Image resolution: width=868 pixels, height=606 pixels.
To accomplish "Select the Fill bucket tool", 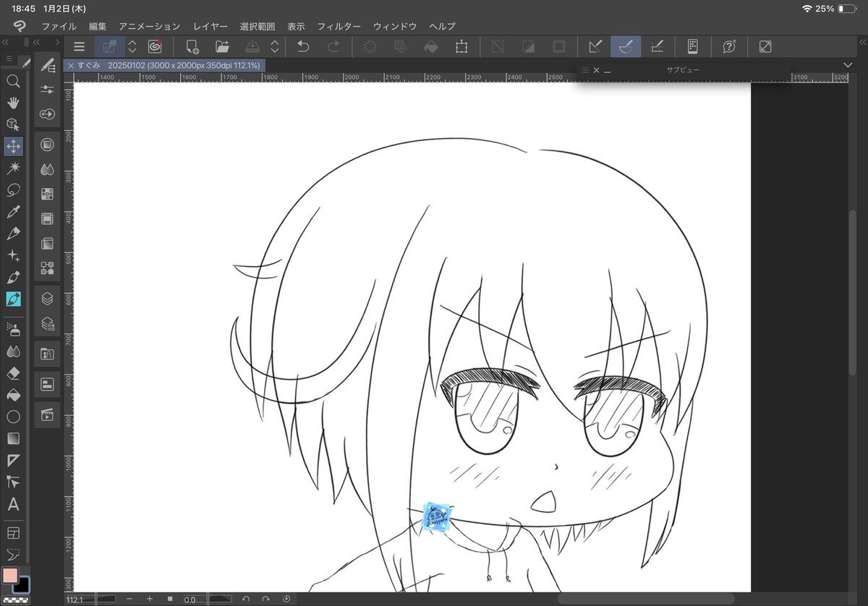I will tap(13, 395).
